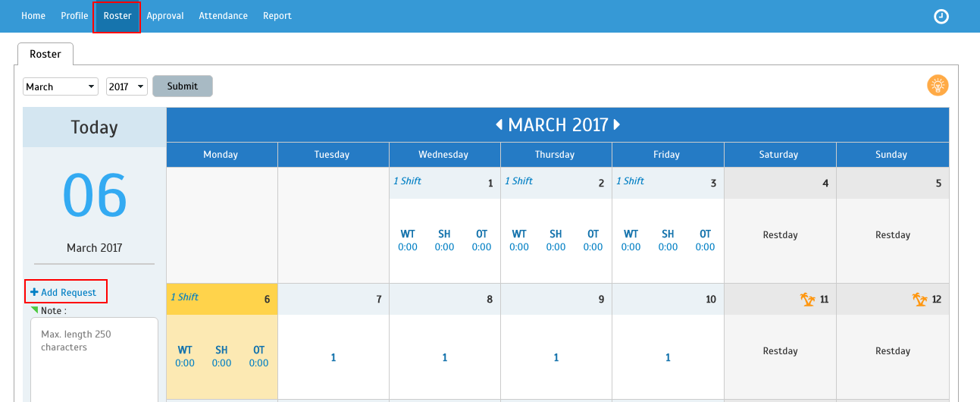The image size is (980, 402).
Task: Click March 2017 label under today date
Action: pos(94,248)
